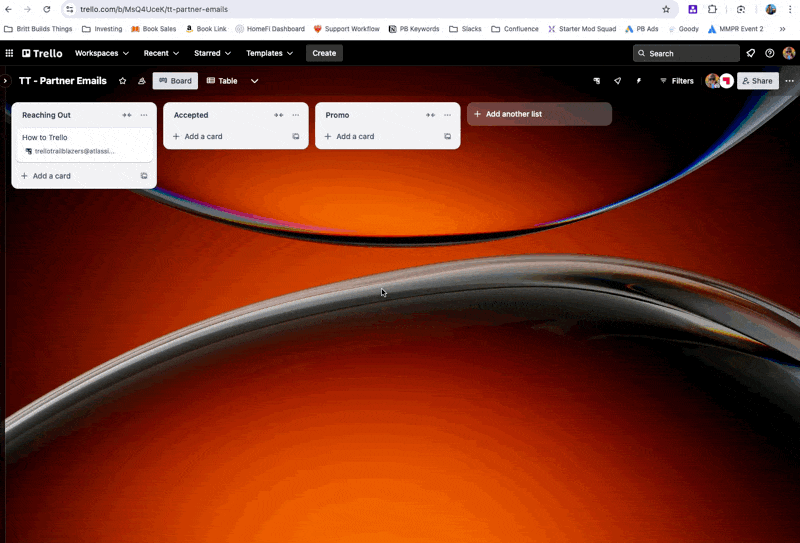This screenshot has width=800, height=543.
Task: Go forward with the browser forward arrow
Action: point(27,9)
